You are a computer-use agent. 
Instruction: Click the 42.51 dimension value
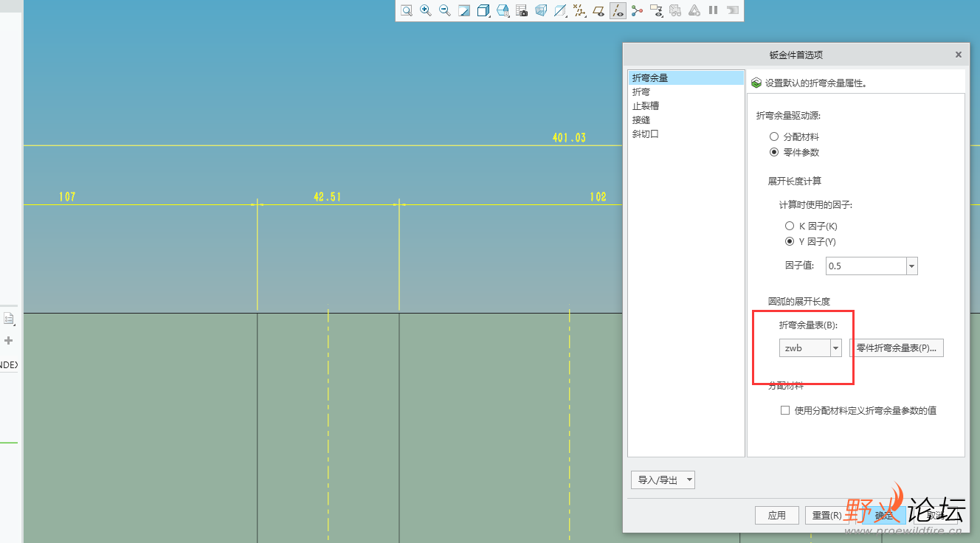click(x=327, y=197)
